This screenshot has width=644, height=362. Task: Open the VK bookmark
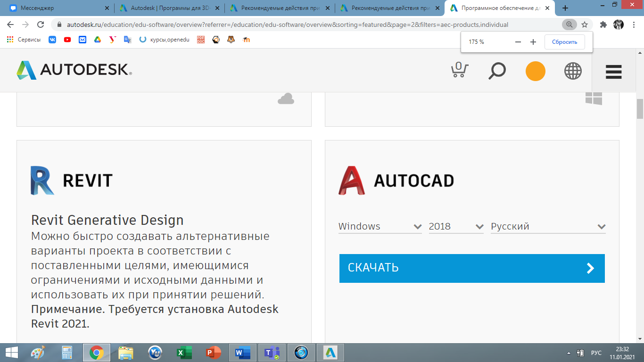point(52,40)
